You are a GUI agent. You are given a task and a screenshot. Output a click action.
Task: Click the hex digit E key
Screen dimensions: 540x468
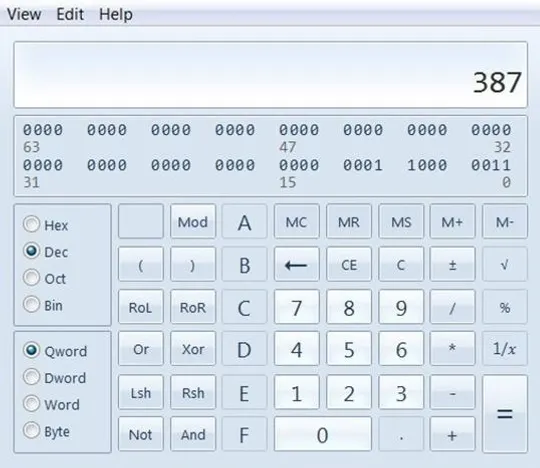245,392
